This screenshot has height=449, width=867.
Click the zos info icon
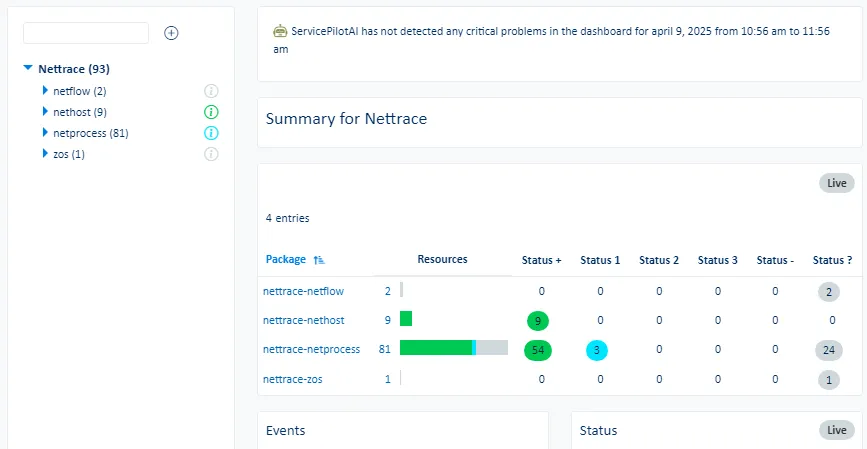(x=211, y=154)
